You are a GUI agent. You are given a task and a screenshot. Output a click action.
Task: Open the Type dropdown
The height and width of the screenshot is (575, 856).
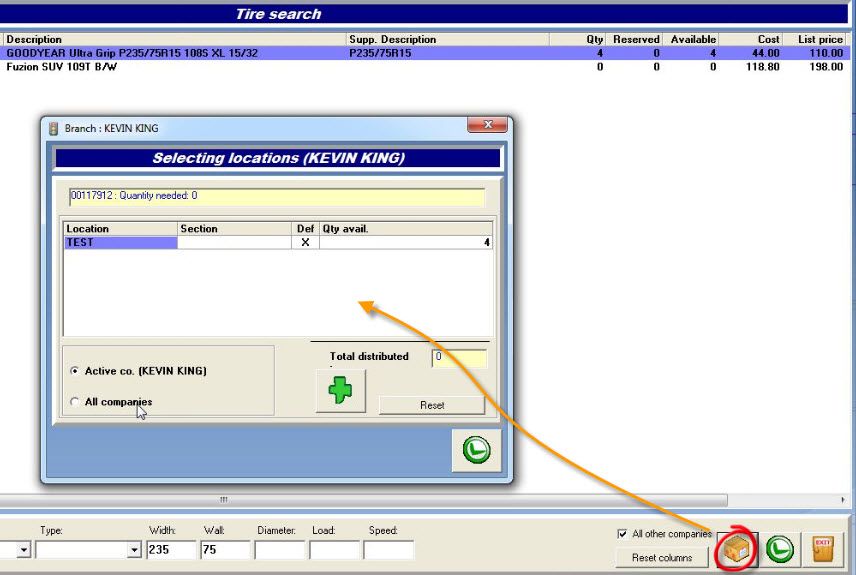pyautogui.click(x=134, y=550)
